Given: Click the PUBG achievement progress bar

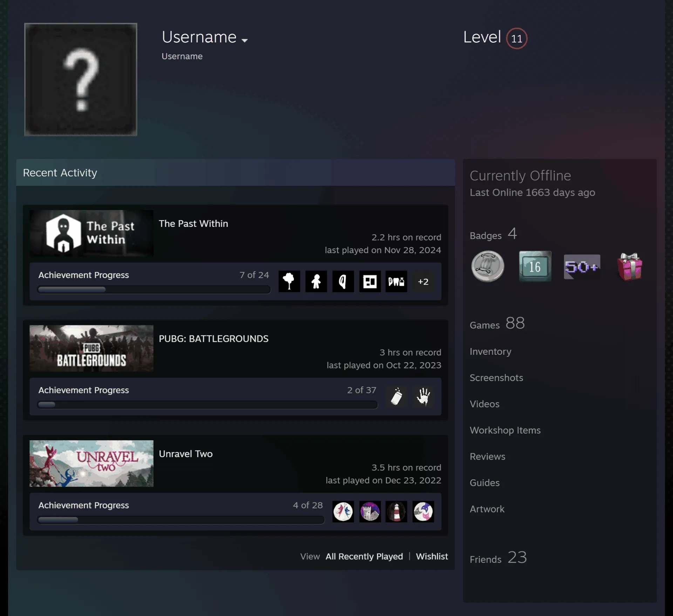Looking at the screenshot, I should click(208, 405).
